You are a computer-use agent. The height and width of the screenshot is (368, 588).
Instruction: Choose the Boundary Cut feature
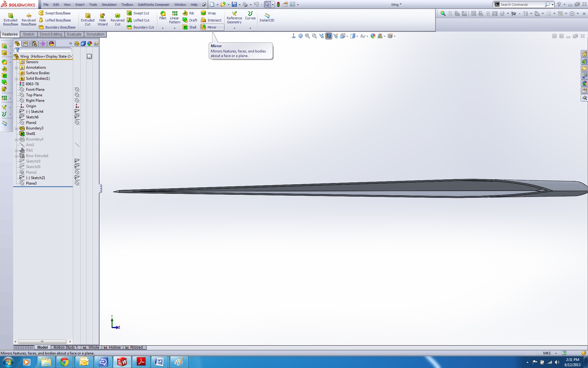click(141, 27)
